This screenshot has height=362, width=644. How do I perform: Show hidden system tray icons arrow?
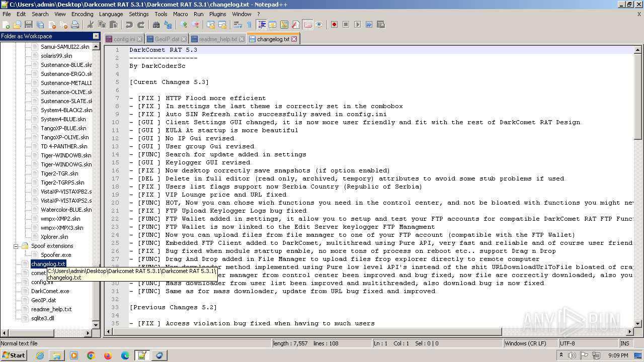[x=561, y=355]
